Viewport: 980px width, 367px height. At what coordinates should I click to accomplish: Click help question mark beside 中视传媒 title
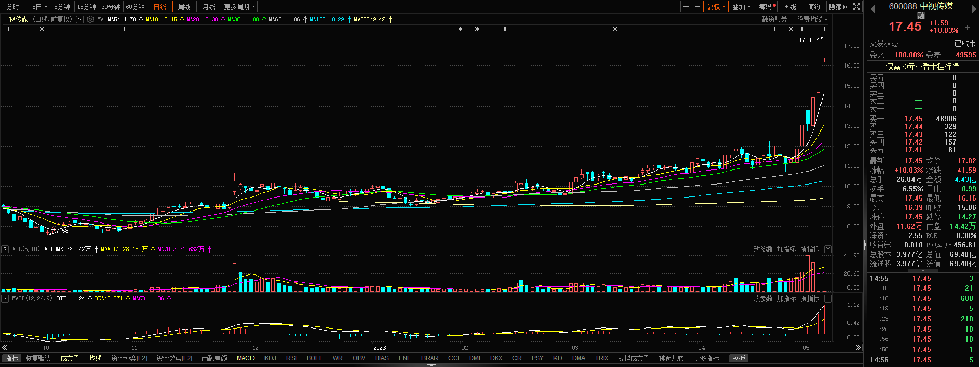coord(80,19)
